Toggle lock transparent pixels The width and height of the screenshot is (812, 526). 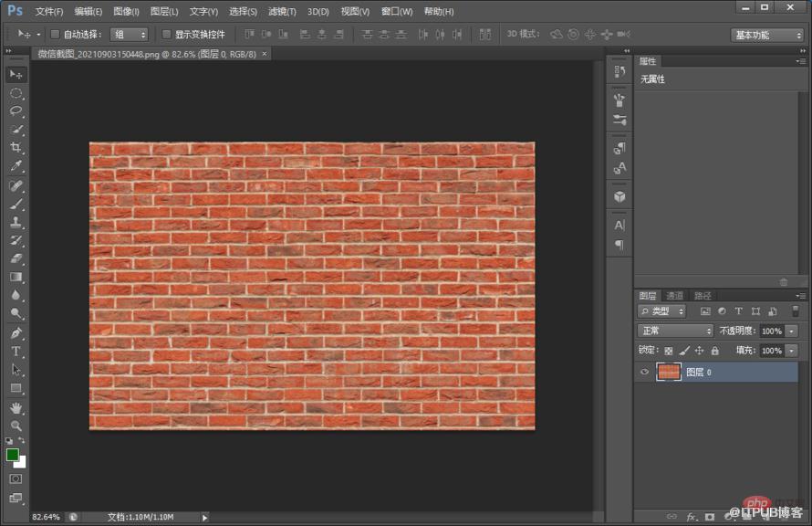pyautogui.click(x=669, y=351)
